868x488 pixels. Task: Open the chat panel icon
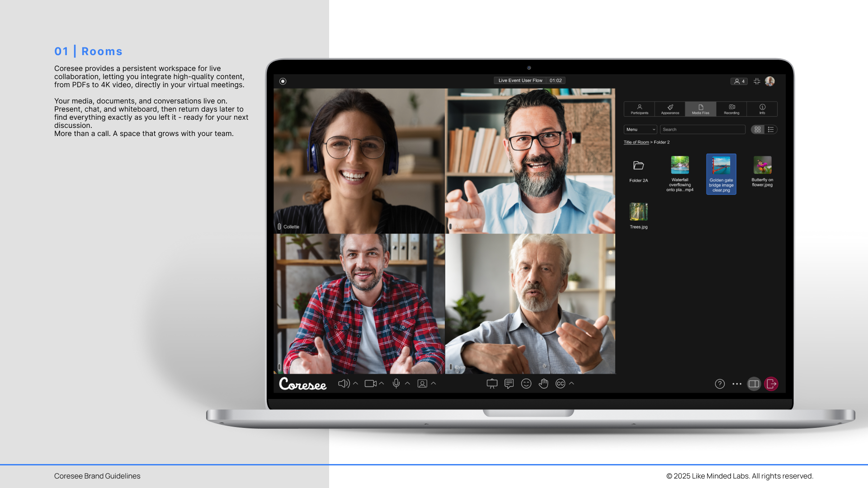[x=509, y=384]
